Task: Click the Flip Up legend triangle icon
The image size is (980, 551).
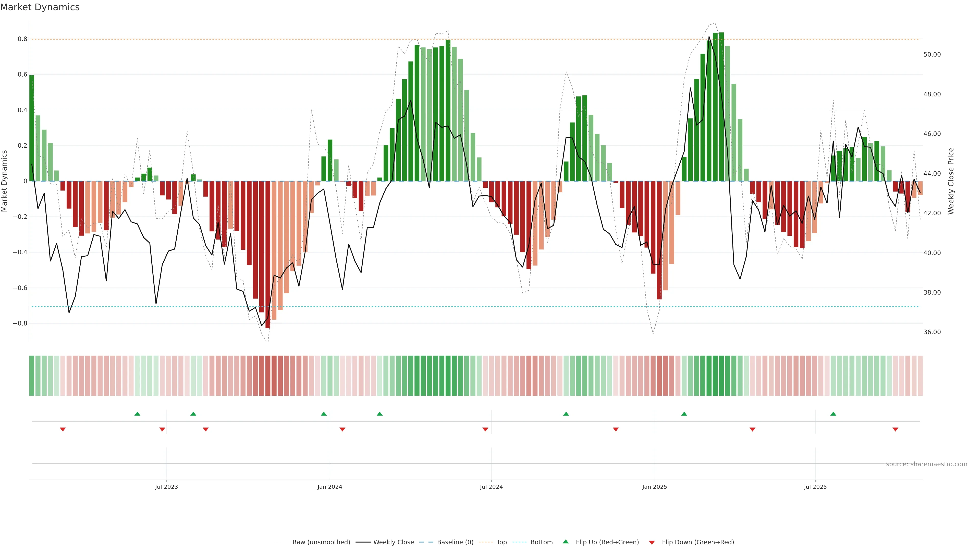Action: coord(566,542)
